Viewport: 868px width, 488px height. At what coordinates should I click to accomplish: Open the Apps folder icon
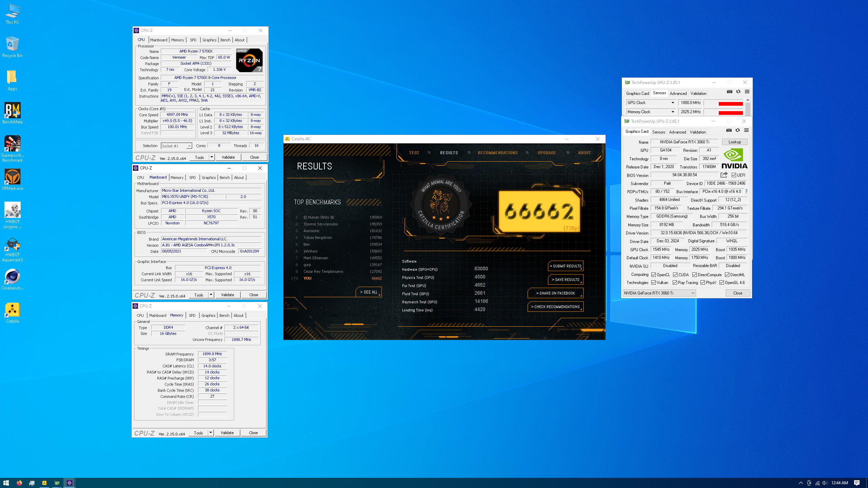(x=12, y=81)
